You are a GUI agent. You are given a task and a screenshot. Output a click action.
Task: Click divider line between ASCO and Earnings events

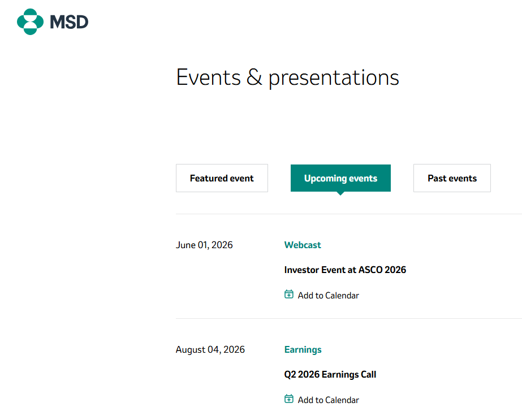click(x=349, y=318)
